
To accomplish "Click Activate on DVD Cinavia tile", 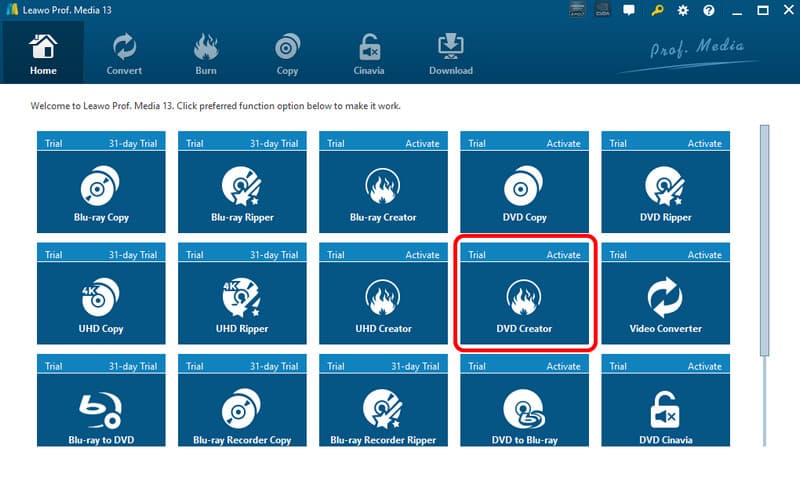I will pos(705,366).
